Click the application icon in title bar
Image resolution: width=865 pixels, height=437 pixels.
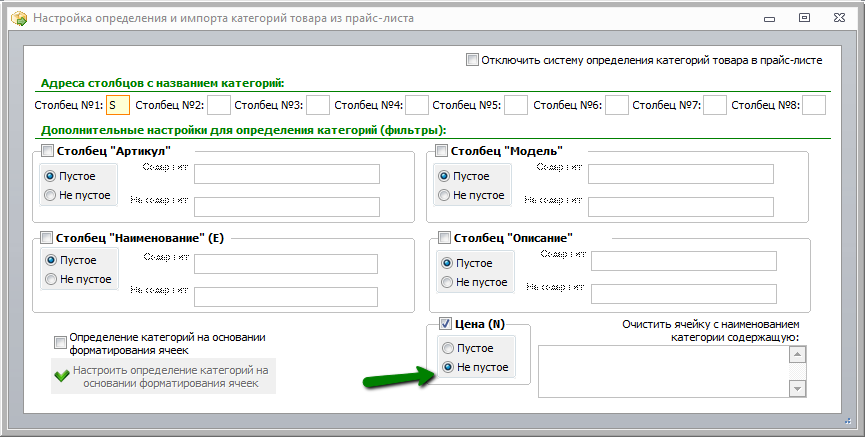[x=19, y=18]
